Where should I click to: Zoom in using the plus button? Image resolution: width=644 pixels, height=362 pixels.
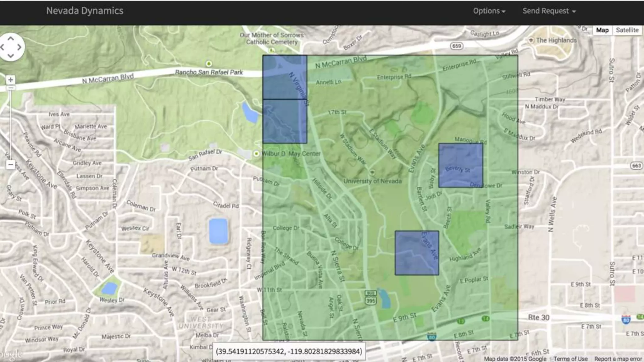pos(10,80)
